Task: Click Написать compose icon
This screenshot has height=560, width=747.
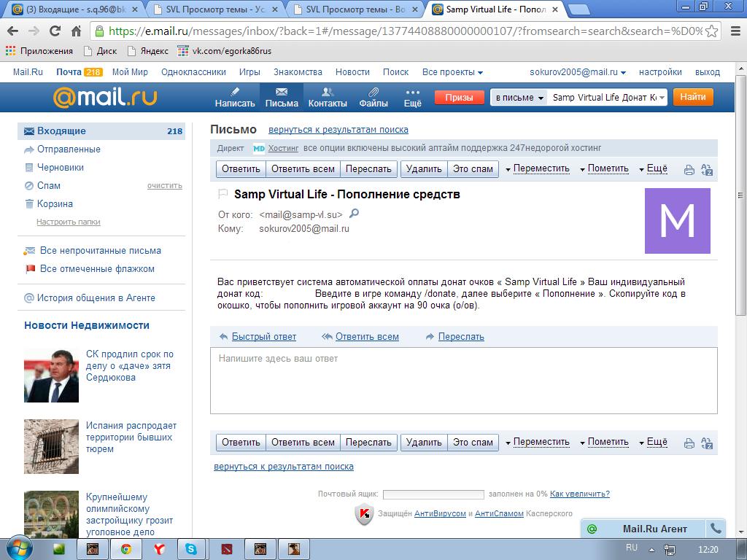Action: coord(235,97)
